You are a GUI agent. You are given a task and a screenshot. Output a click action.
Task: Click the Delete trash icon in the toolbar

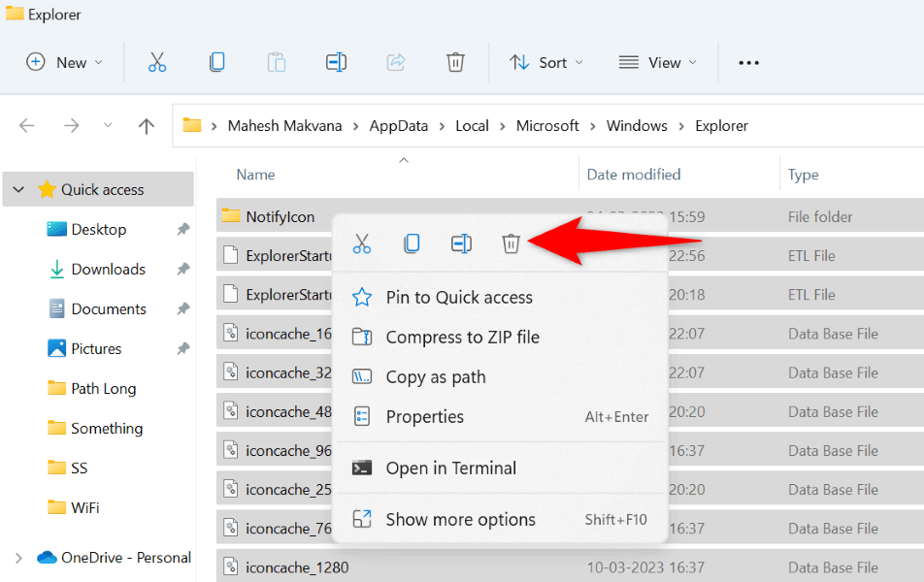tap(455, 62)
